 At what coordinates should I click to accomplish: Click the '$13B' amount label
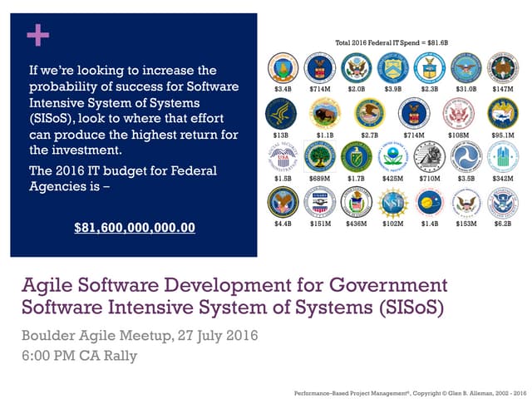281,135
